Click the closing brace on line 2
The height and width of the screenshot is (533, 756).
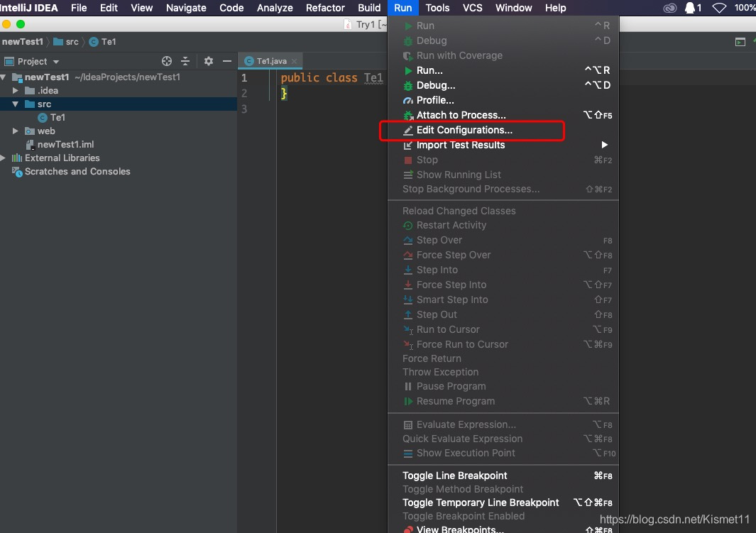(284, 94)
